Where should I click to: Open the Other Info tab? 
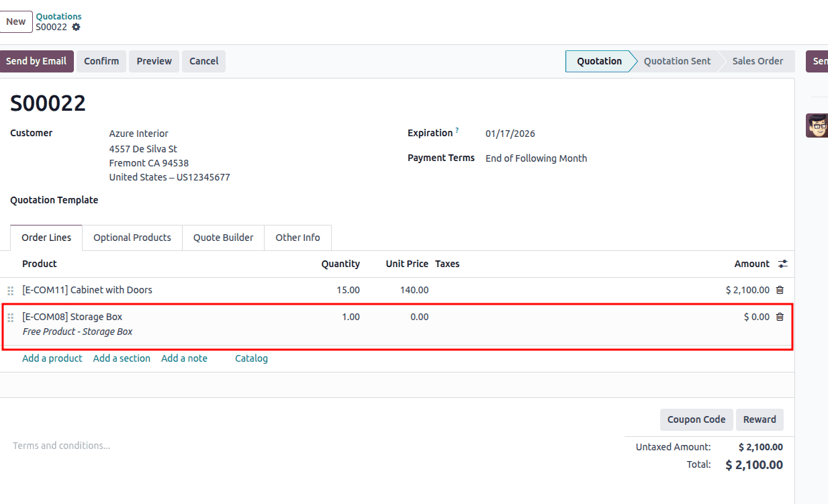(297, 237)
